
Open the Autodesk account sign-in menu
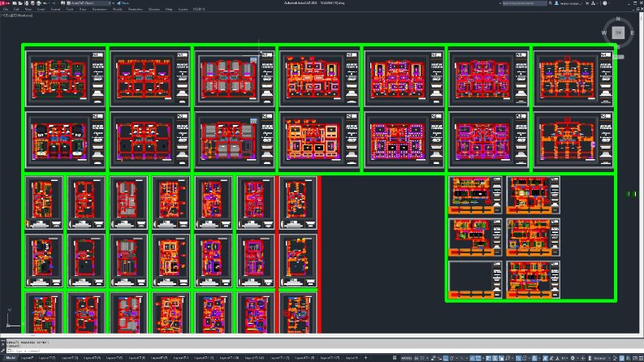570,3
